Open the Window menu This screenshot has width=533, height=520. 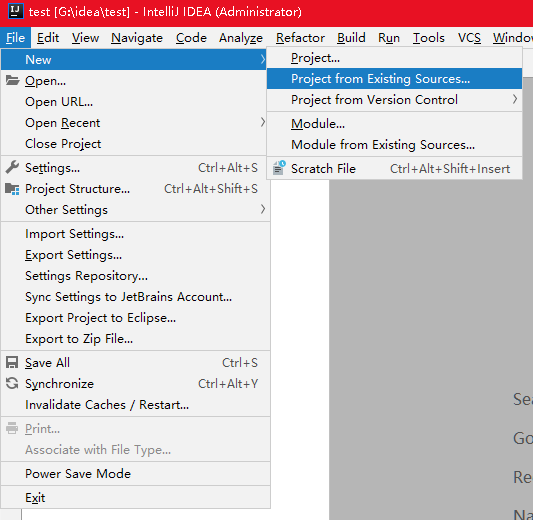point(513,38)
